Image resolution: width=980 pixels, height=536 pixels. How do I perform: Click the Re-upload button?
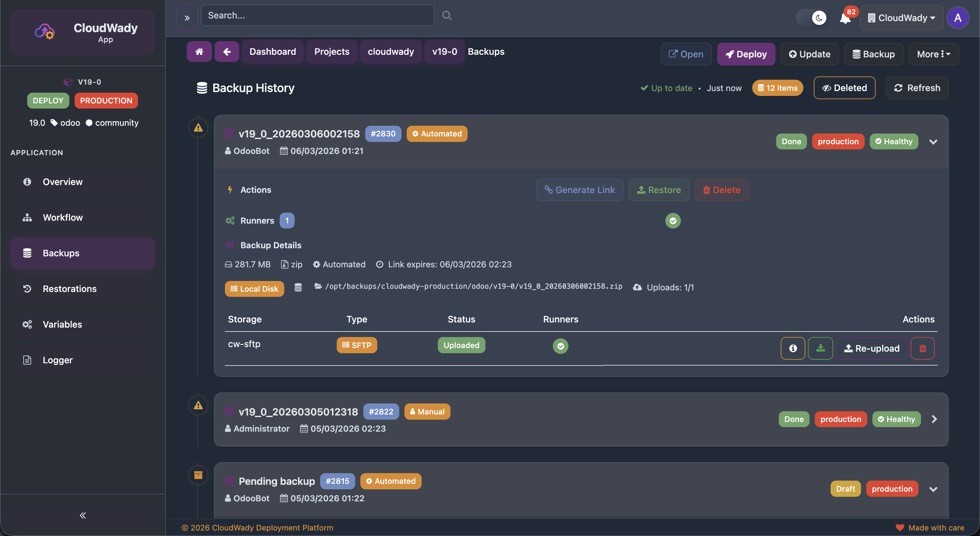click(x=871, y=348)
